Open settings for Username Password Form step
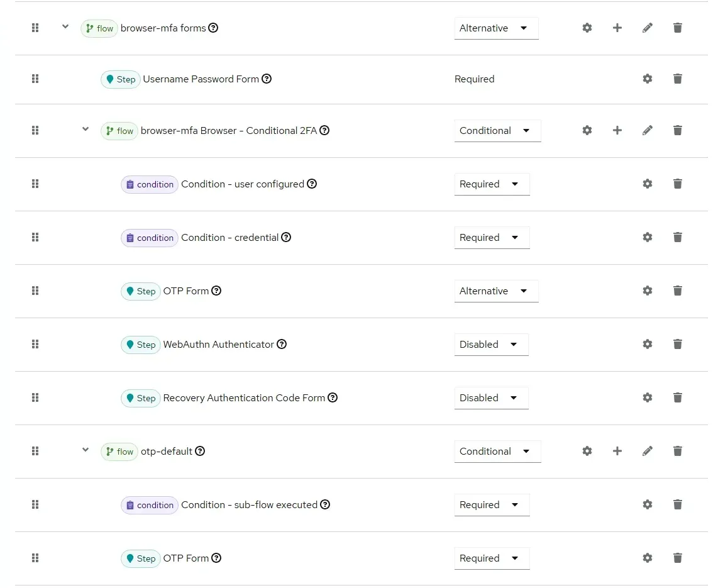The height and width of the screenshot is (588, 723). (x=648, y=79)
